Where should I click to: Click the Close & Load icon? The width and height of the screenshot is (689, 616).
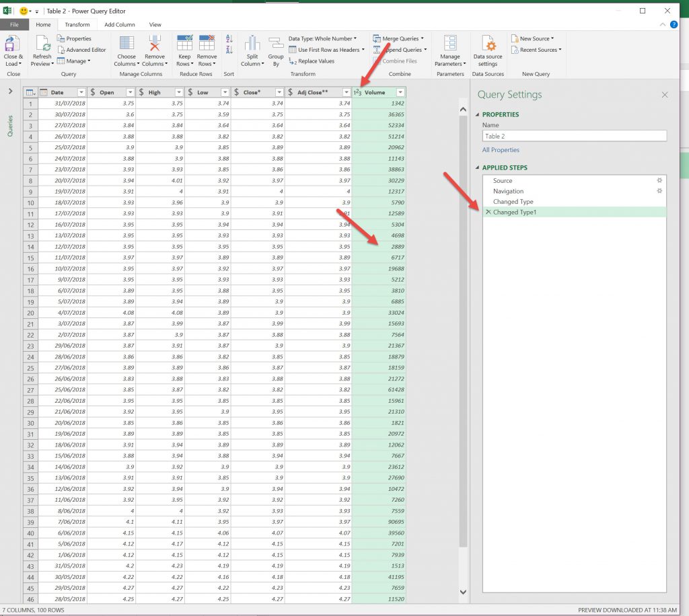[13, 44]
